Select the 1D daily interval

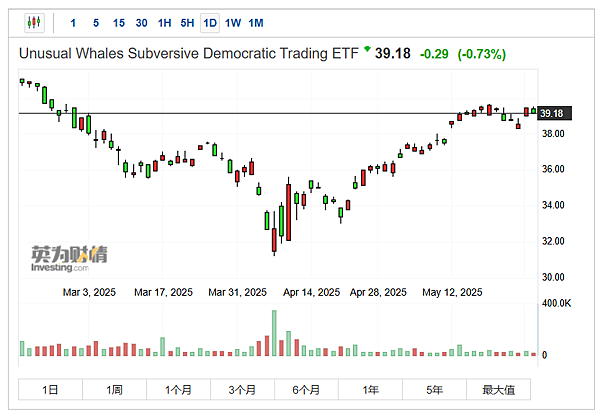pyautogui.click(x=210, y=23)
